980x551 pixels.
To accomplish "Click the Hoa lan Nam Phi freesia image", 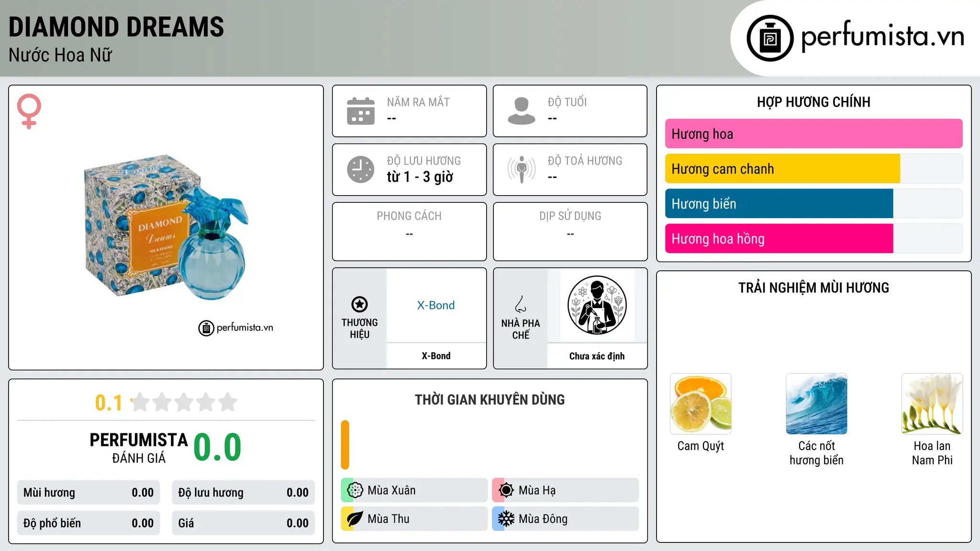I will [x=932, y=404].
